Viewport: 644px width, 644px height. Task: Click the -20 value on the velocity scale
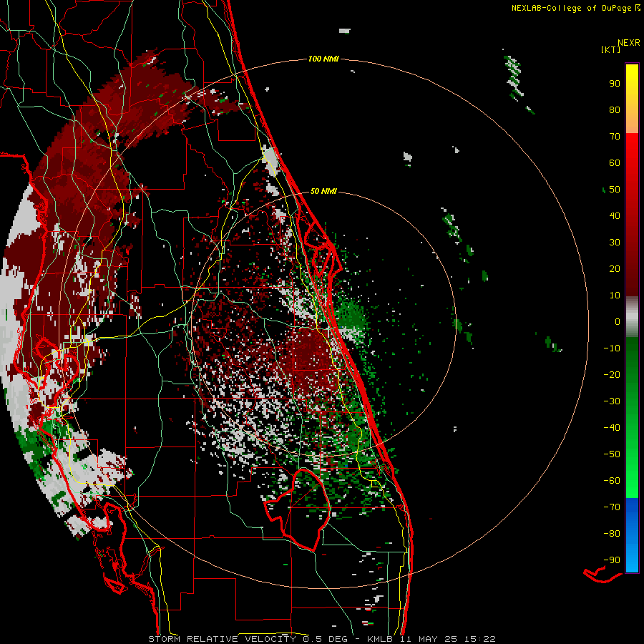pos(612,374)
